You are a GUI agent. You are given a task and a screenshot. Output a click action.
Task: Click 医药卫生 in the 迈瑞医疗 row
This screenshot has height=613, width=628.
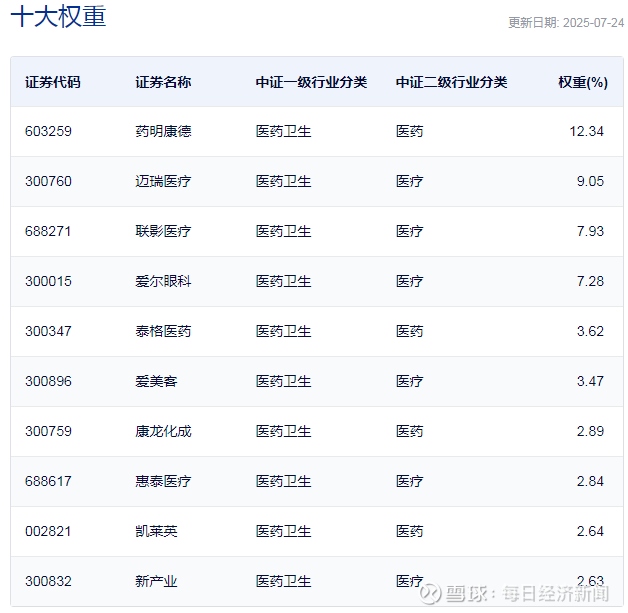(284, 181)
